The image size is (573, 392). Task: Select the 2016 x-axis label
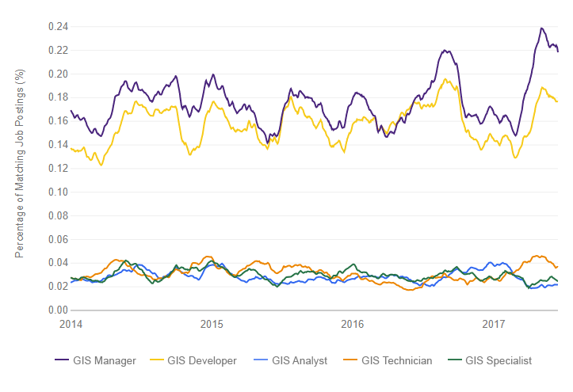tap(352, 325)
